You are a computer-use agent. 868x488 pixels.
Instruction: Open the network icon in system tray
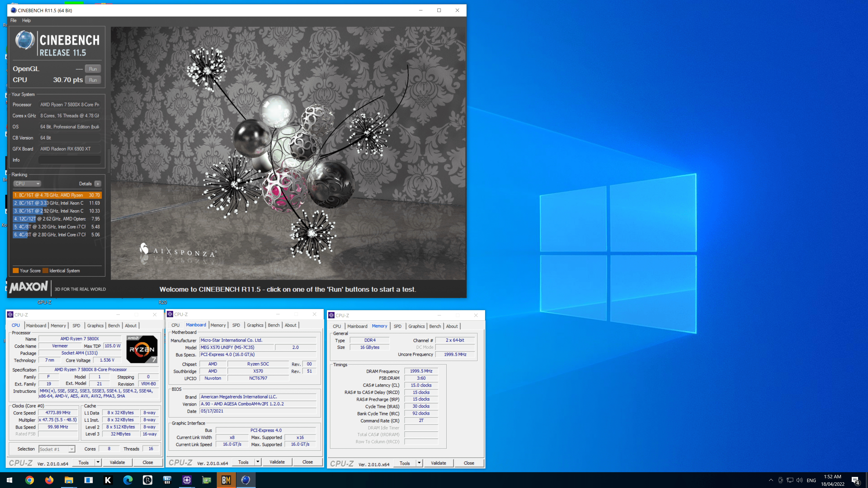tap(790, 480)
